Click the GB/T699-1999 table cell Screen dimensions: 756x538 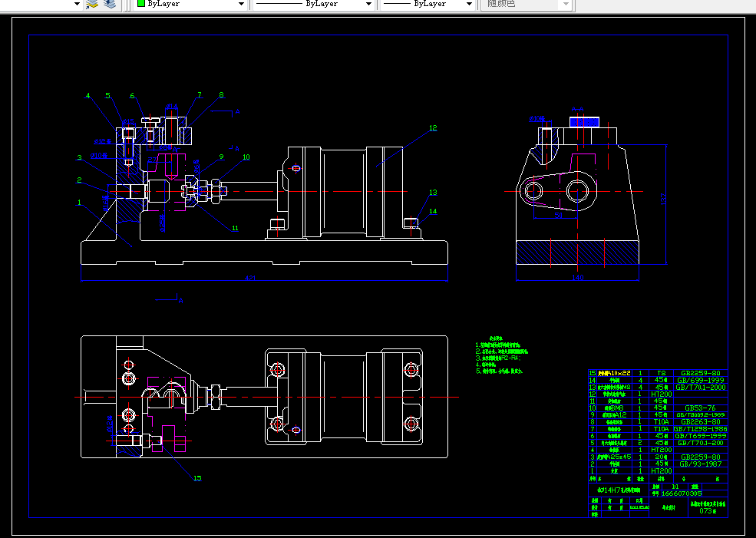(x=701, y=436)
